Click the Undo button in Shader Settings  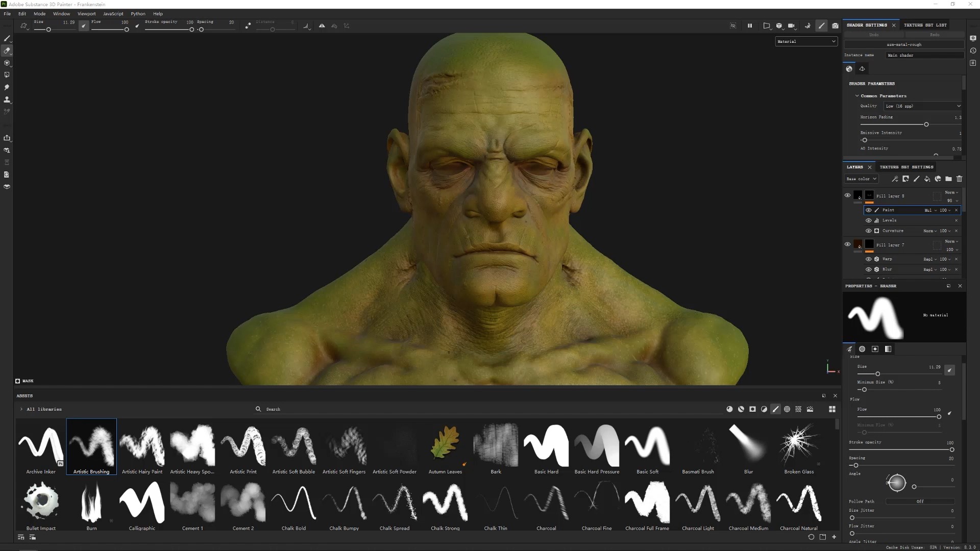pos(874,34)
